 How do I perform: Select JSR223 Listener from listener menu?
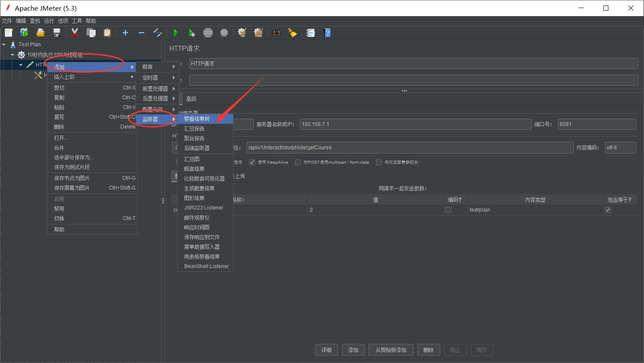tap(205, 208)
